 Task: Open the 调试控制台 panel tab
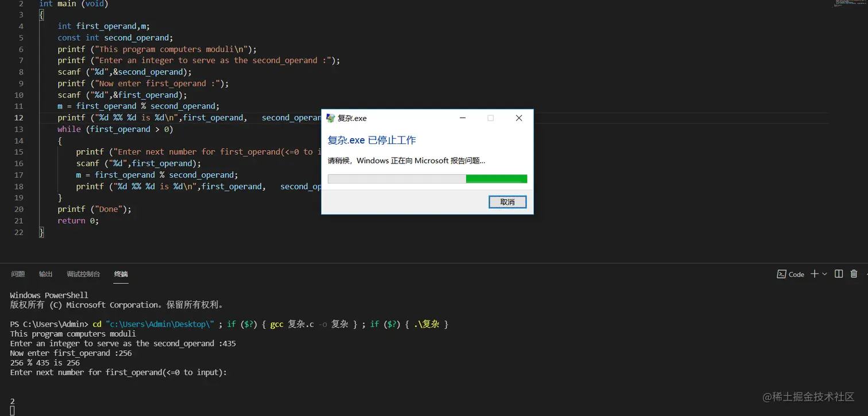83,274
